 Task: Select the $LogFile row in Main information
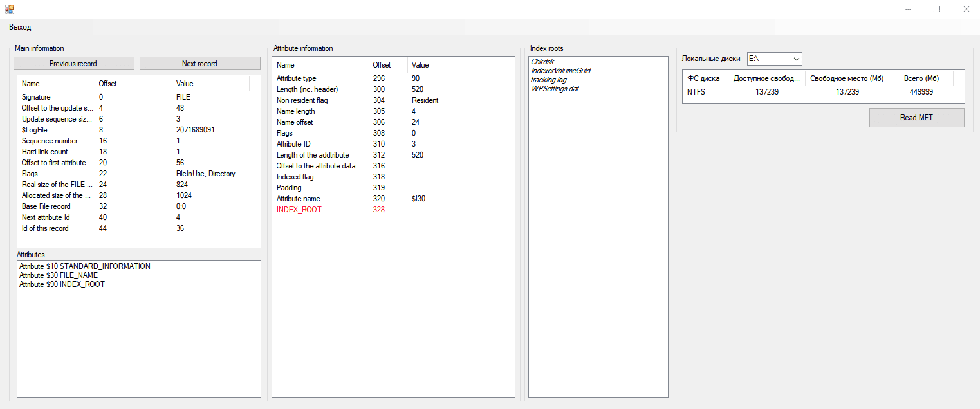click(x=138, y=130)
